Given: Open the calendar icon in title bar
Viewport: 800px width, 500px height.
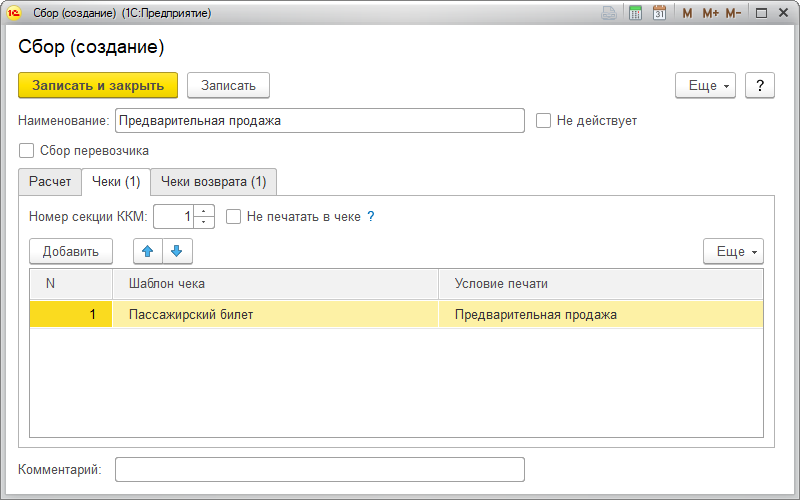Looking at the screenshot, I should pos(659,13).
